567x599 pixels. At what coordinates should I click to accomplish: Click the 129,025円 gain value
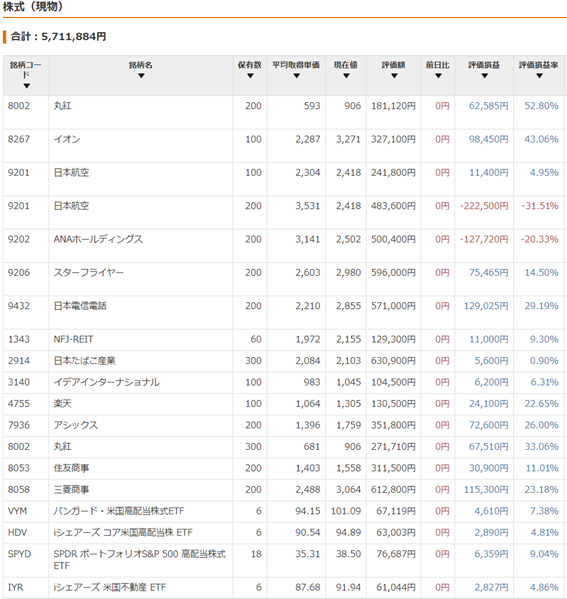coord(486,306)
